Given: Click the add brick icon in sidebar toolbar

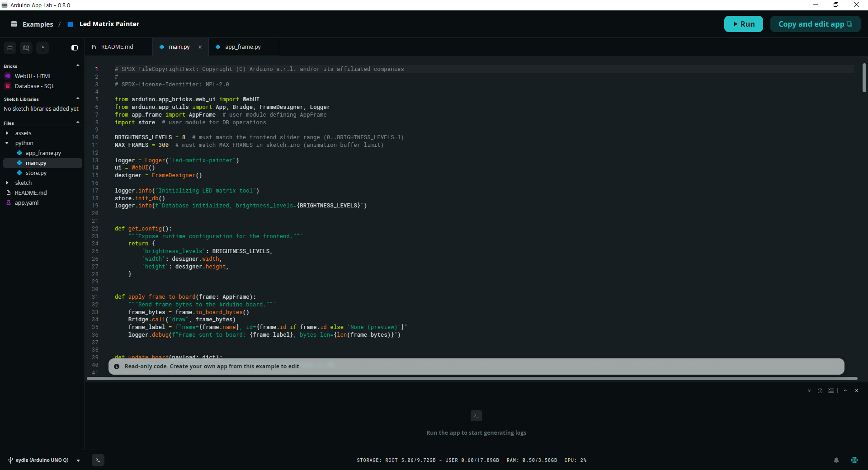Looking at the screenshot, I should point(10,48).
